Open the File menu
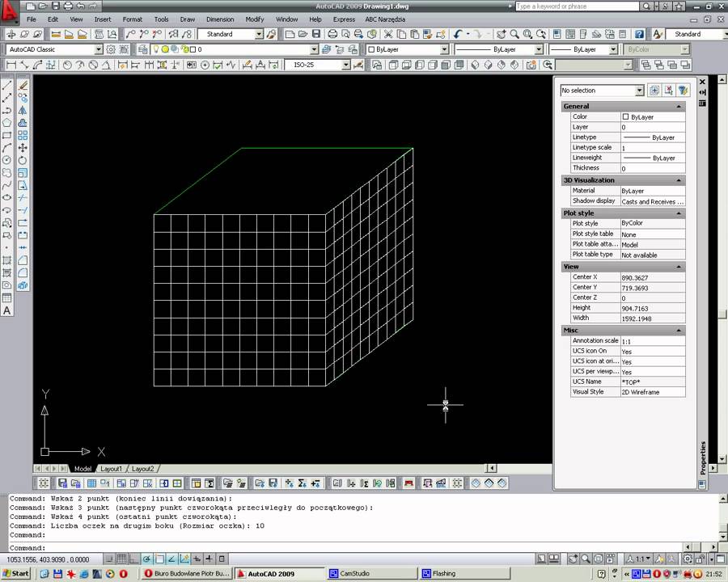Screen dimensions: 728x582 (x=31, y=19)
